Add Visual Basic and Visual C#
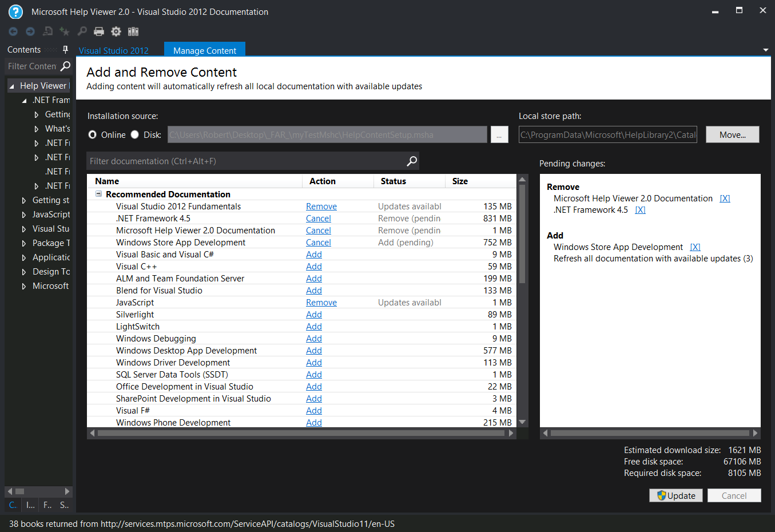The image size is (775, 532). (x=314, y=255)
